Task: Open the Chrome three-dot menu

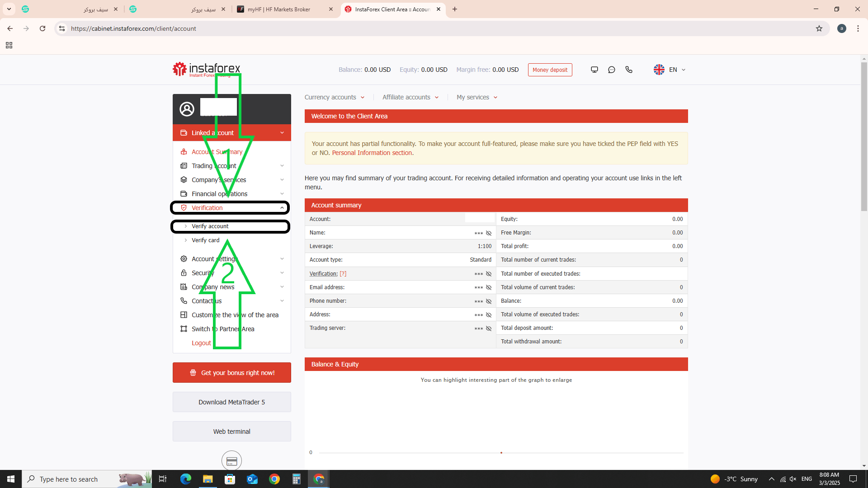Action: tap(858, 28)
